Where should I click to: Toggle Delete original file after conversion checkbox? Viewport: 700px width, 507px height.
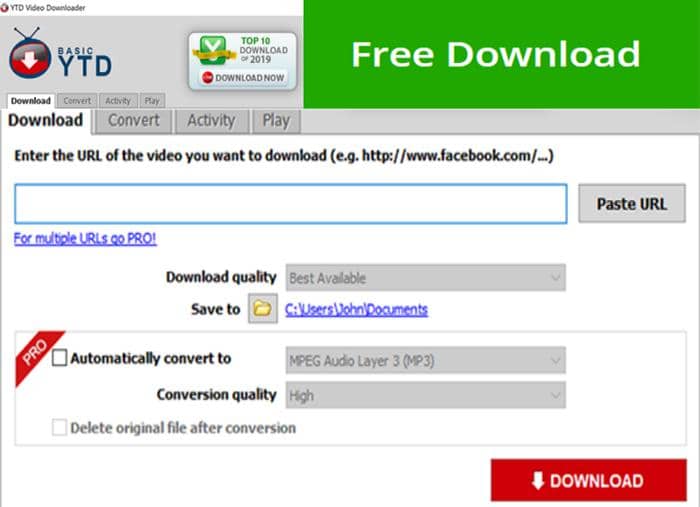pyautogui.click(x=59, y=428)
